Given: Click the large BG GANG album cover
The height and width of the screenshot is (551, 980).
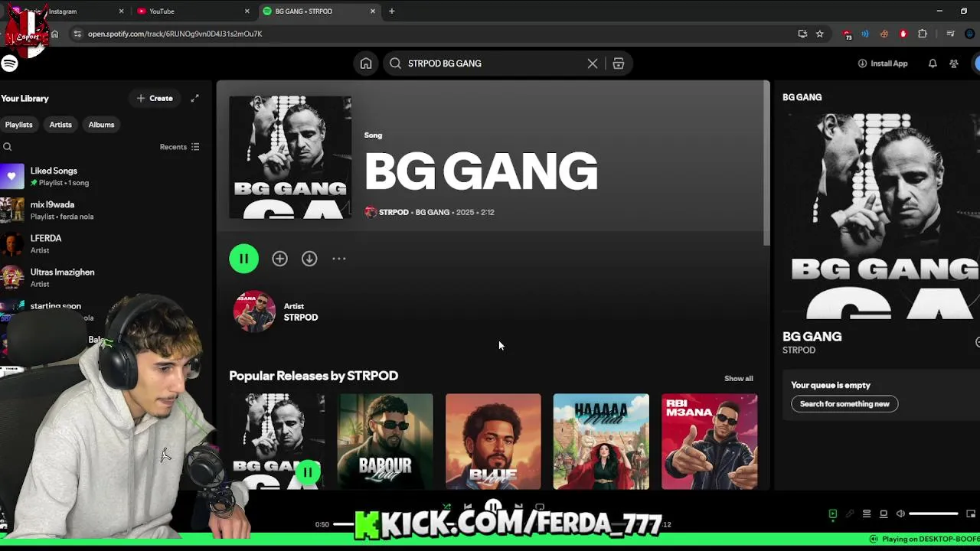Looking at the screenshot, I should tap(290, 158).
